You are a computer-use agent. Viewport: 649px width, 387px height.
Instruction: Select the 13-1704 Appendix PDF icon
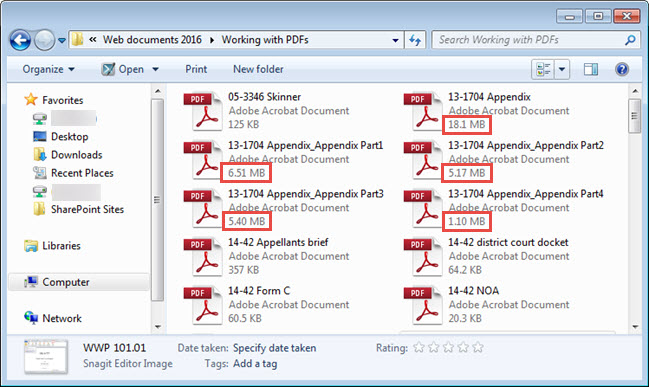coord(423,111)
